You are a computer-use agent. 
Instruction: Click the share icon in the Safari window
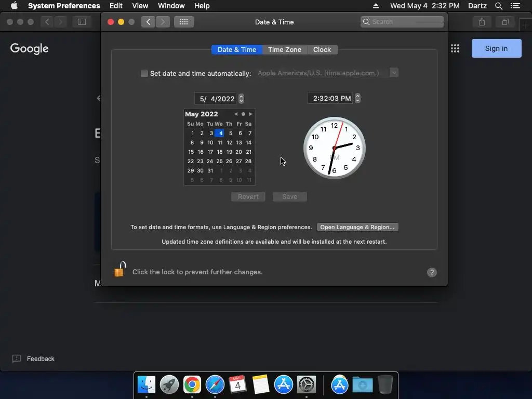point(482,22)
